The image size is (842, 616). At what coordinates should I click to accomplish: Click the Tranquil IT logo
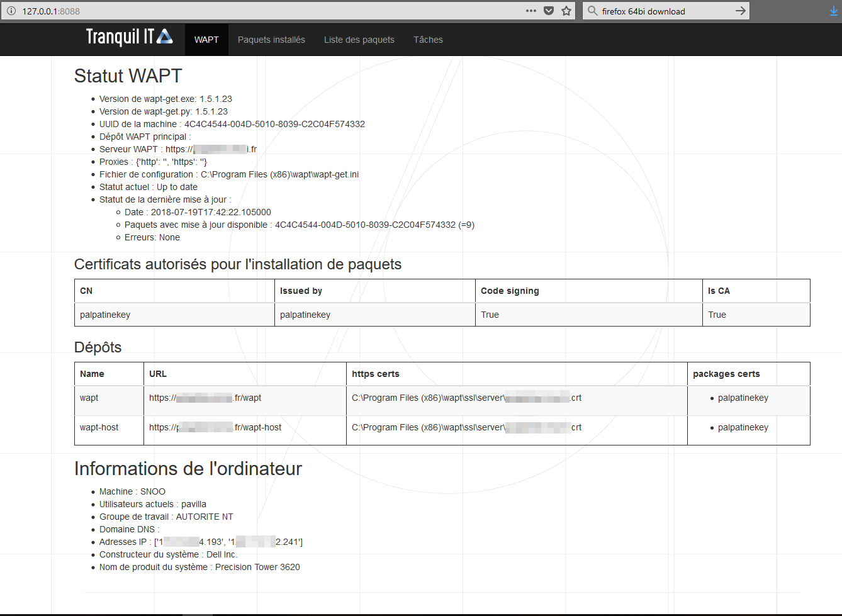(x=130, y=37)
